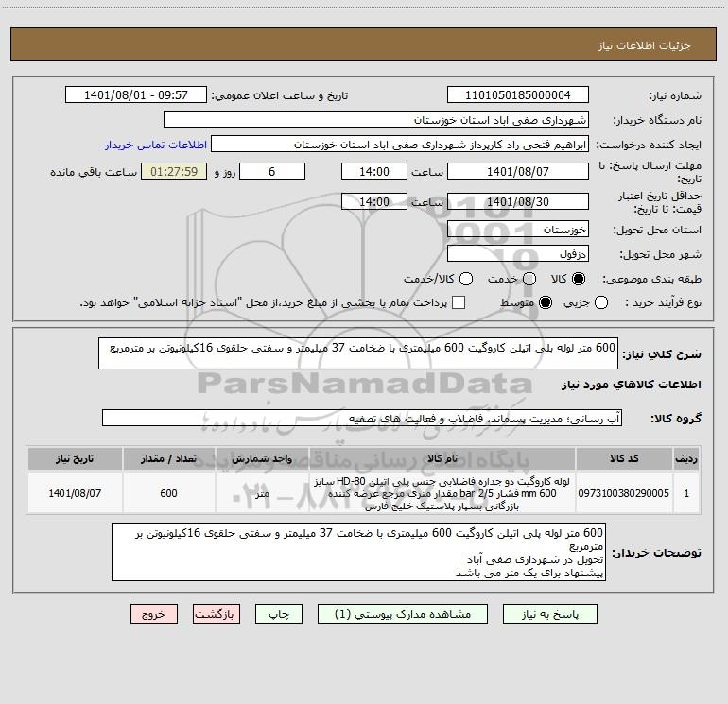
Task: Click the شماره نیاز field 1101050185000004
Action: (x=518, y=95)
